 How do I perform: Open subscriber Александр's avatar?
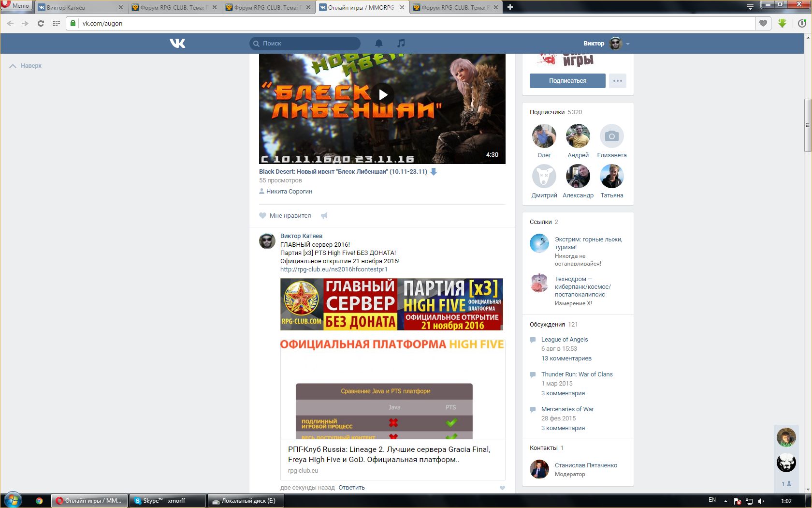[x=578, y=176]
